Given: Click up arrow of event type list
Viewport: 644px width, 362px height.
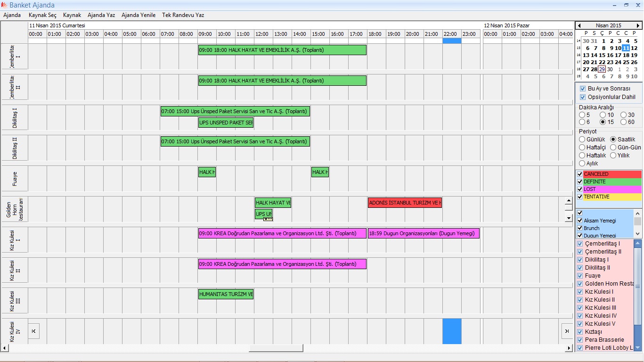Looking at the screenshot, I should 637,213.
